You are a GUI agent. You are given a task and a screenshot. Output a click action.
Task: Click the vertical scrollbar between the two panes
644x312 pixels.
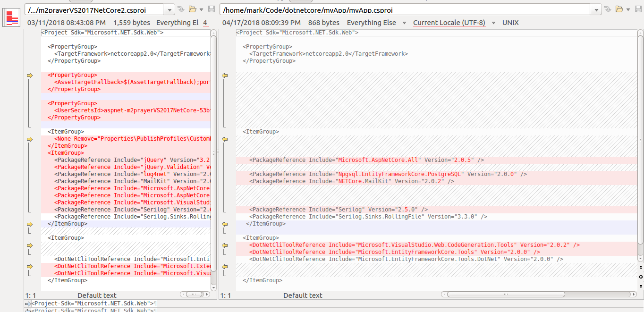[214, 151]
